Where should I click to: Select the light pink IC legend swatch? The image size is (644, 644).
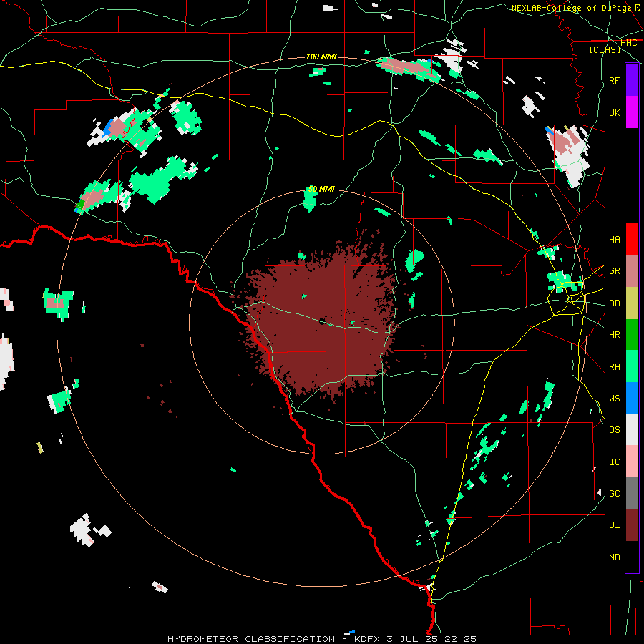632,462
